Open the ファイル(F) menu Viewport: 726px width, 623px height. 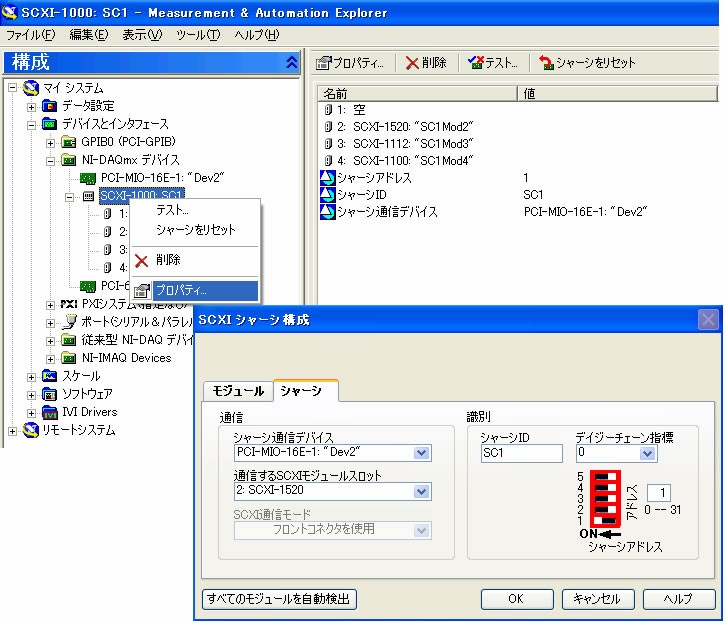coord(31,35)
